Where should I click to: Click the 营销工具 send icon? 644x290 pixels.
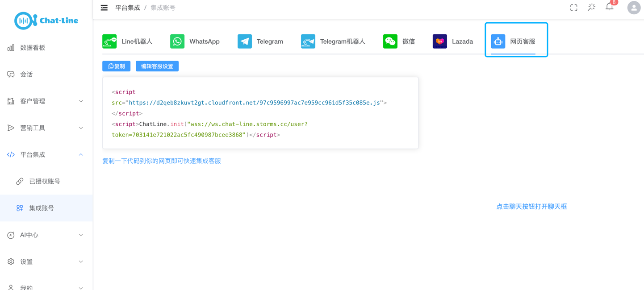click(x=11, y=128)
